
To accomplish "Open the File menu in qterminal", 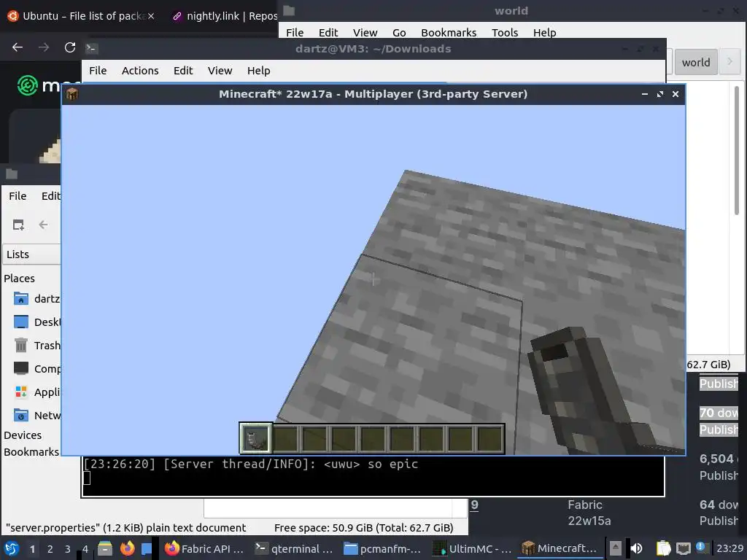I will pos(98,71).
